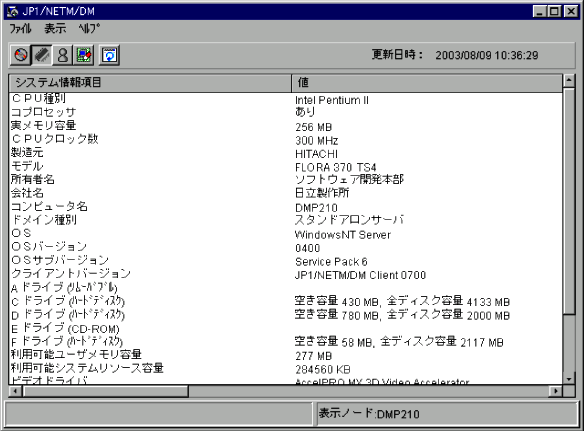Click the vertical scrollbar thumb

click(569, 201)
